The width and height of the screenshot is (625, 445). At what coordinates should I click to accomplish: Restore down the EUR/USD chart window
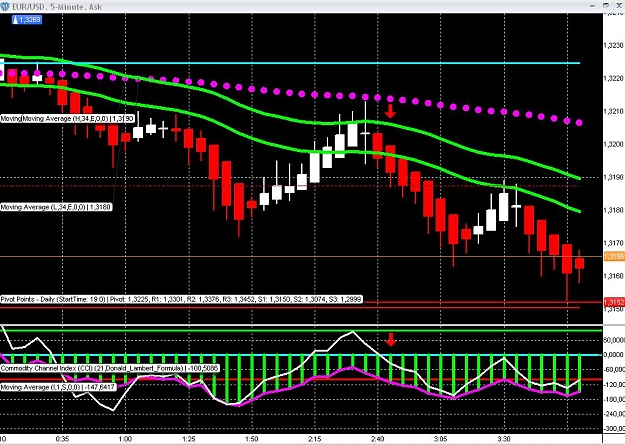pos(606,5)
